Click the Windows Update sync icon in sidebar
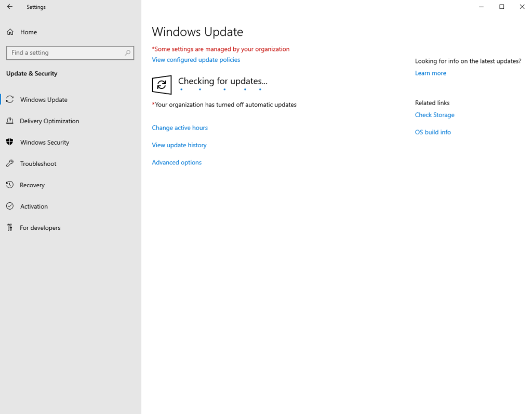Screen dimensions: 532x414 (10, 99)
